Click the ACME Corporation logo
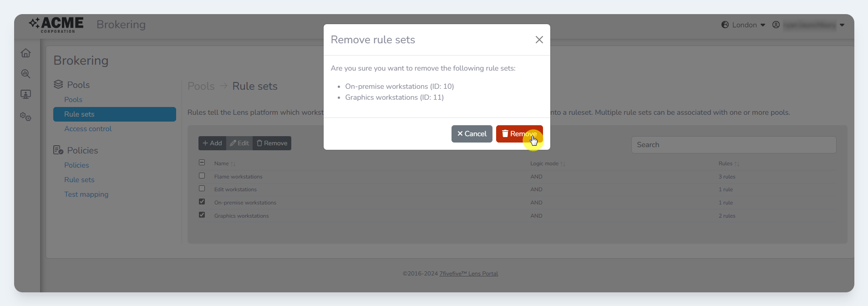This screenshot has width=868, height=306. (x=56, y=25)
